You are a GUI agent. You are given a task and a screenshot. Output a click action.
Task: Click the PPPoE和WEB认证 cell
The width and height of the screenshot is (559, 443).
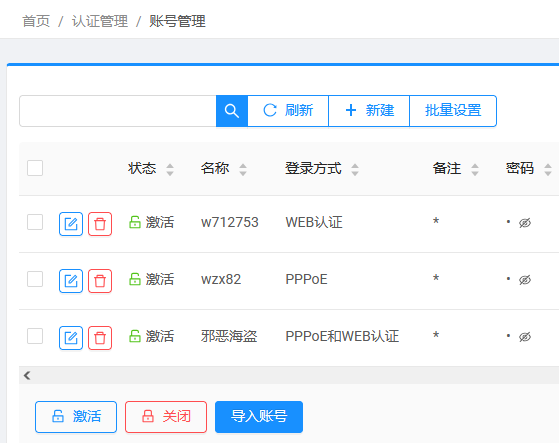tap(342, 336)
